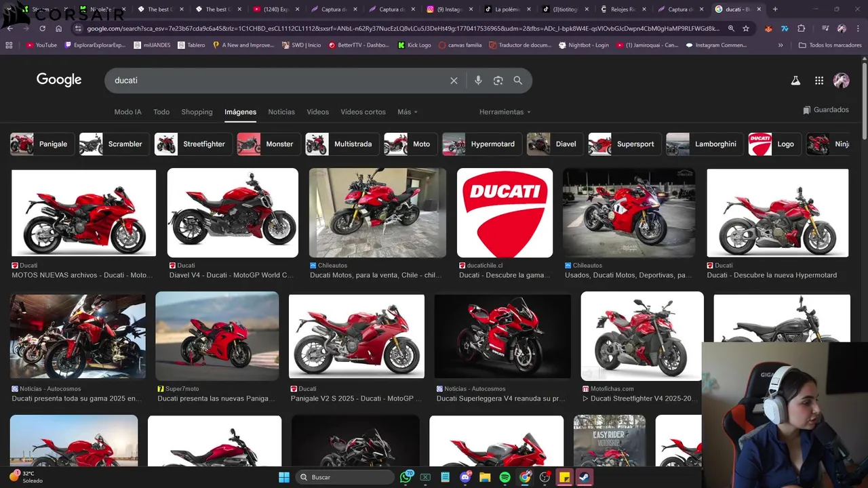Viewport: 868px width, 488px height.
Task: Open Chrome extensions puzzle icon
Action: [802, 28]
